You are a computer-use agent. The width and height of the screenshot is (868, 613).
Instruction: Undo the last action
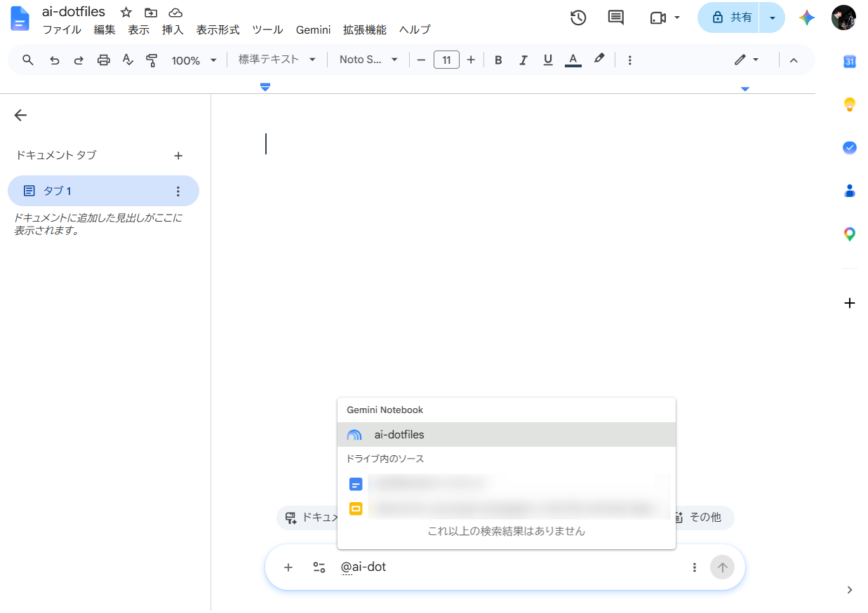(55, 60)
